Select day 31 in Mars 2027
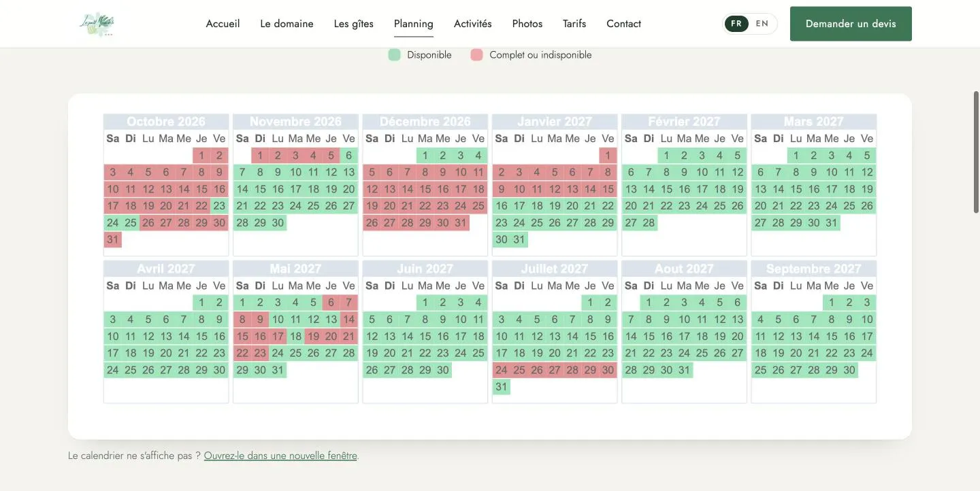 pyautogui.click(x=832, y=223)
